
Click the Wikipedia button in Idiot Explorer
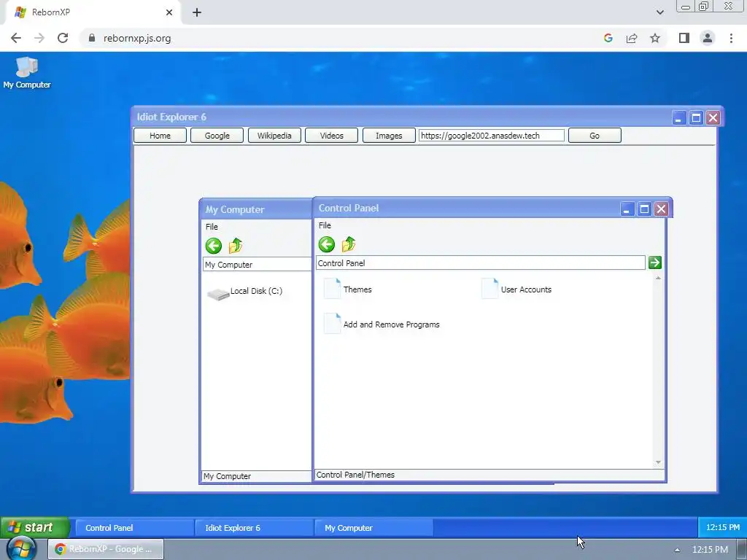[x=274, y=136]
